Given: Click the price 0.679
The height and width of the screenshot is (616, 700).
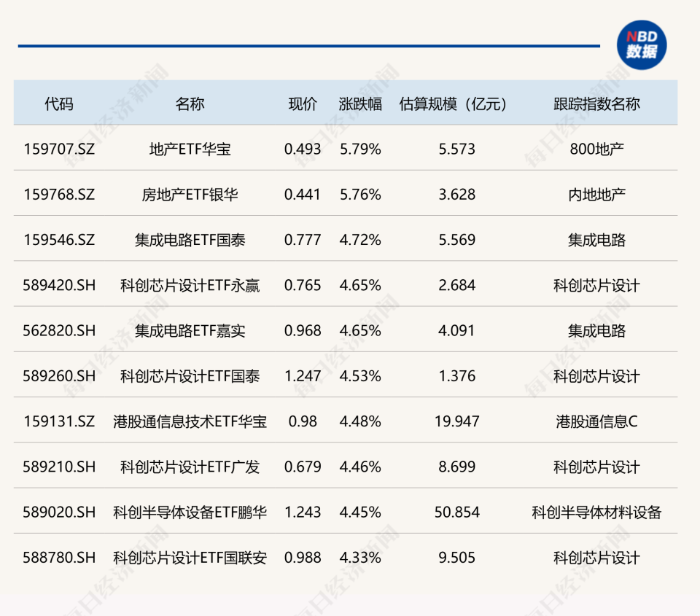Looking at the screenshot, I should (x=303, y=467).
